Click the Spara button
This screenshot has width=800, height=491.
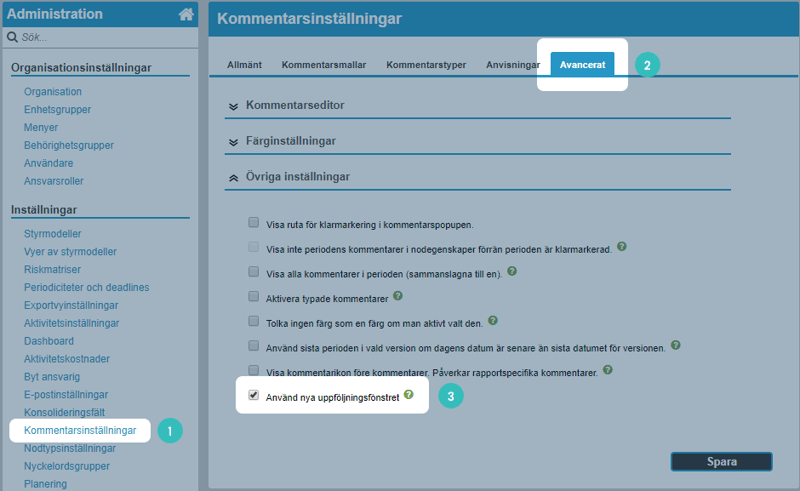(x=721, y=461)
